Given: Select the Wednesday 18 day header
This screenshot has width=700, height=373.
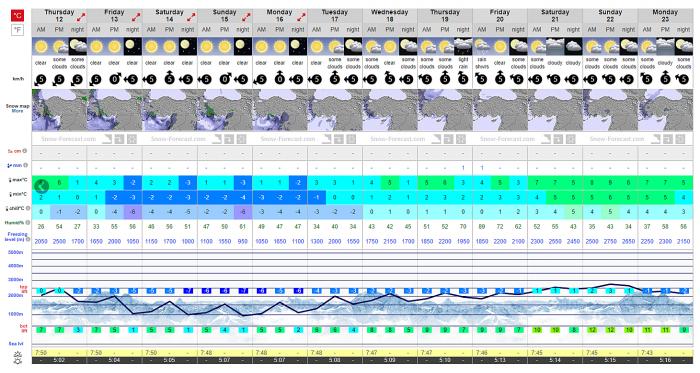Looking at the screenshot, I should [x=390, y=16].
